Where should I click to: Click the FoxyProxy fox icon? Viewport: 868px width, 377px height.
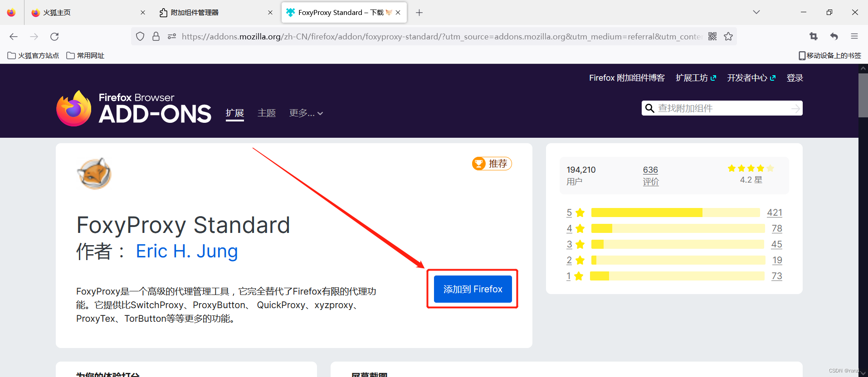click(94, 174)
